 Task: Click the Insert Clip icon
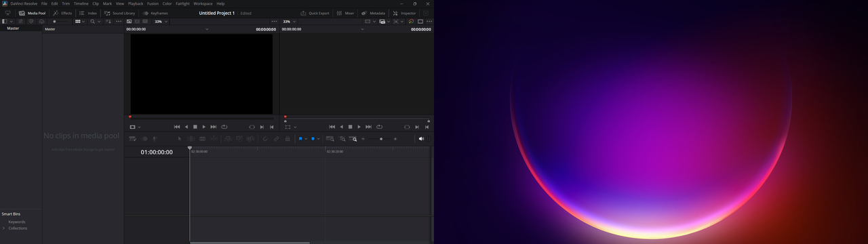pyautogui.click(x=228, y=138)
